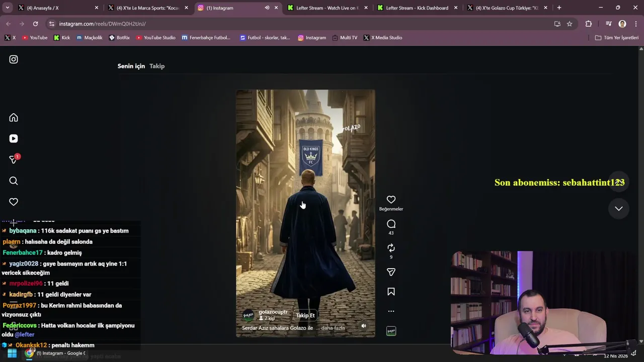
Task: Switch to Takip tab
Action: [157, 66]
